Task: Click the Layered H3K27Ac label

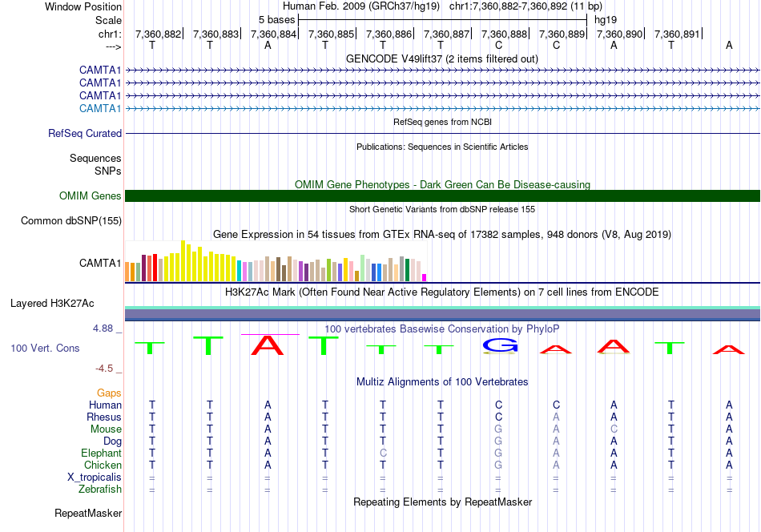Action: [x=52, y=304]
